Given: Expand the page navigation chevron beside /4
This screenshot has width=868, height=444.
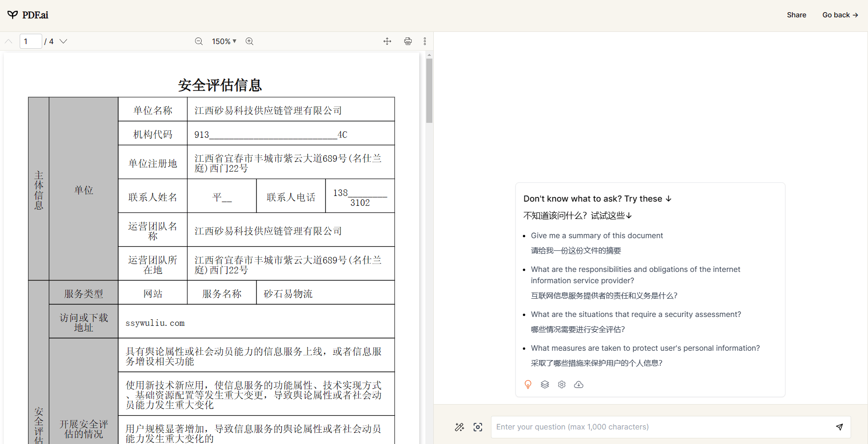Looking at the screenshot, I should point(63,41).
